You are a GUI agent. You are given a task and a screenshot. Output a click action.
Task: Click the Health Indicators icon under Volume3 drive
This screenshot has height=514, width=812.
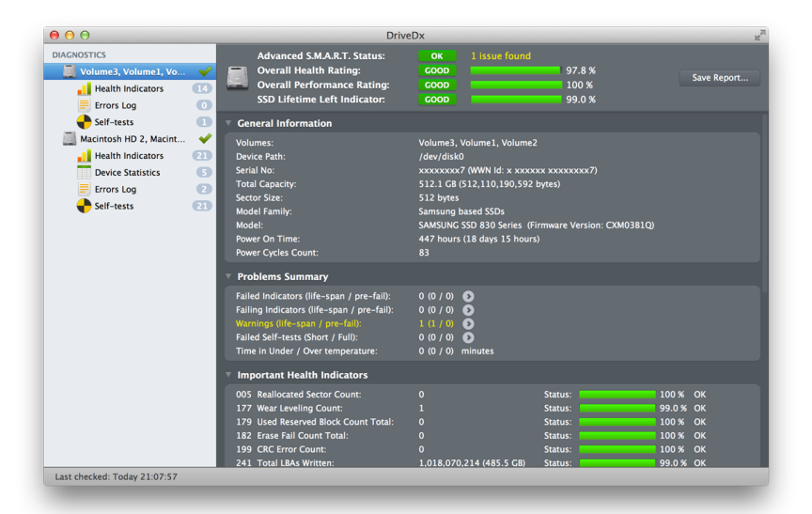(x=85, y=88)
